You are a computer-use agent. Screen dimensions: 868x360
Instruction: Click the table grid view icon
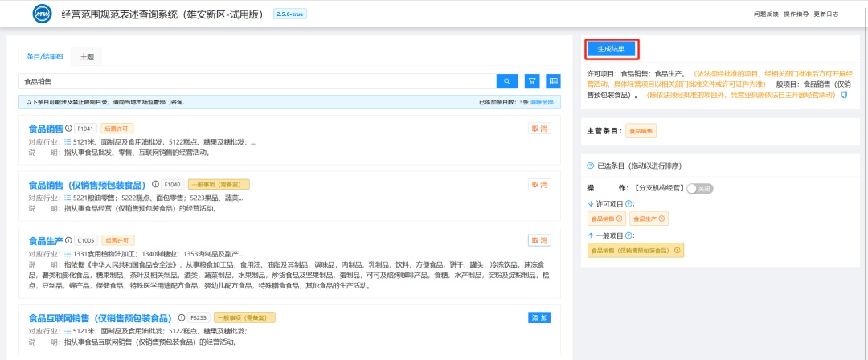(x=553, y=81)
